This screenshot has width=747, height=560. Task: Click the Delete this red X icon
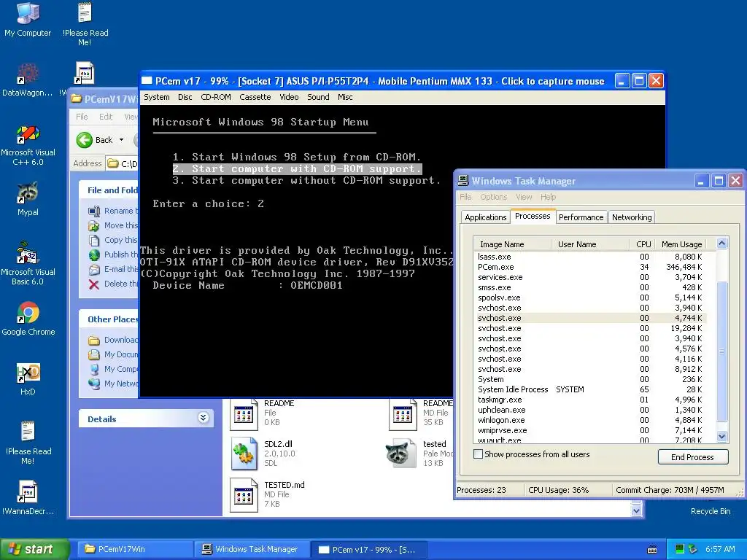point(94,284)
